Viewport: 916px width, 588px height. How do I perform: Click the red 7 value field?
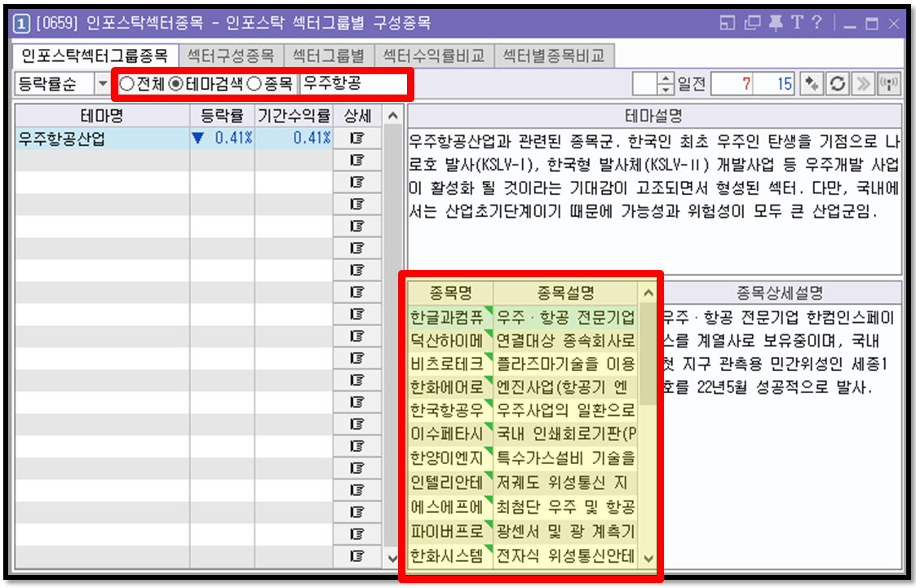[x=732, y=84]
